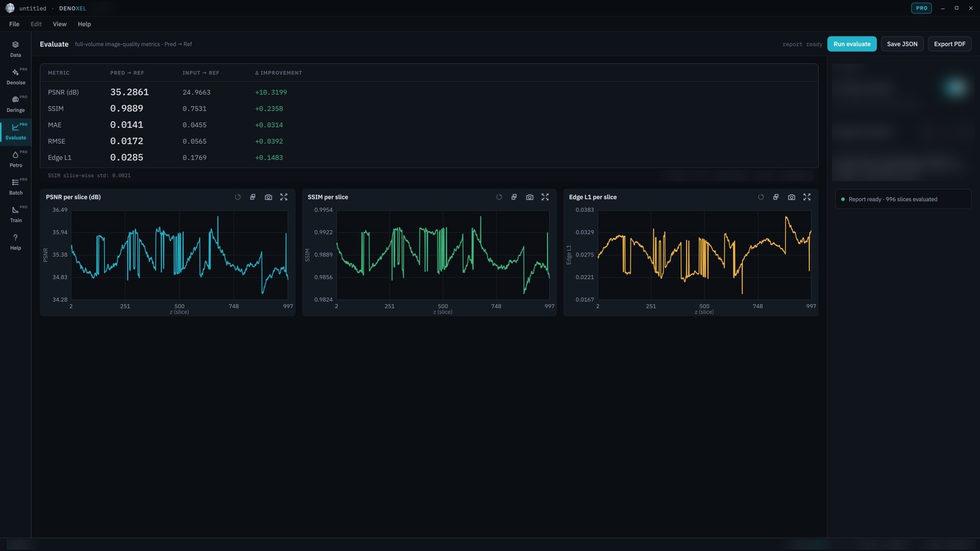Click inside the Edge L1 per slice plot

pos(704,255)
